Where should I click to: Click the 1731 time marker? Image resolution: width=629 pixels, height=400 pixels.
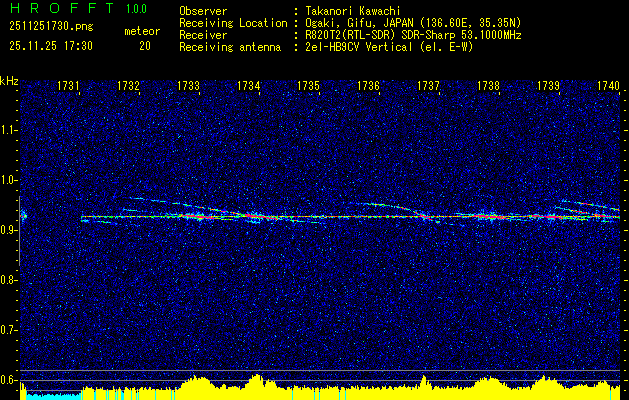coord(68,86)
